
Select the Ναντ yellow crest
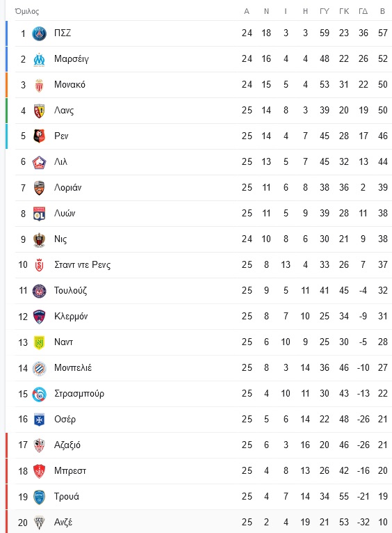click(39, 342)
